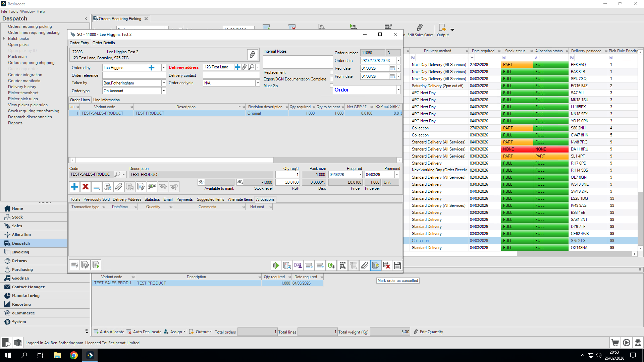Tick the Replacement checkbox
Image resolution: width=644 pixels, height=362 pixels.
(331, 72)
